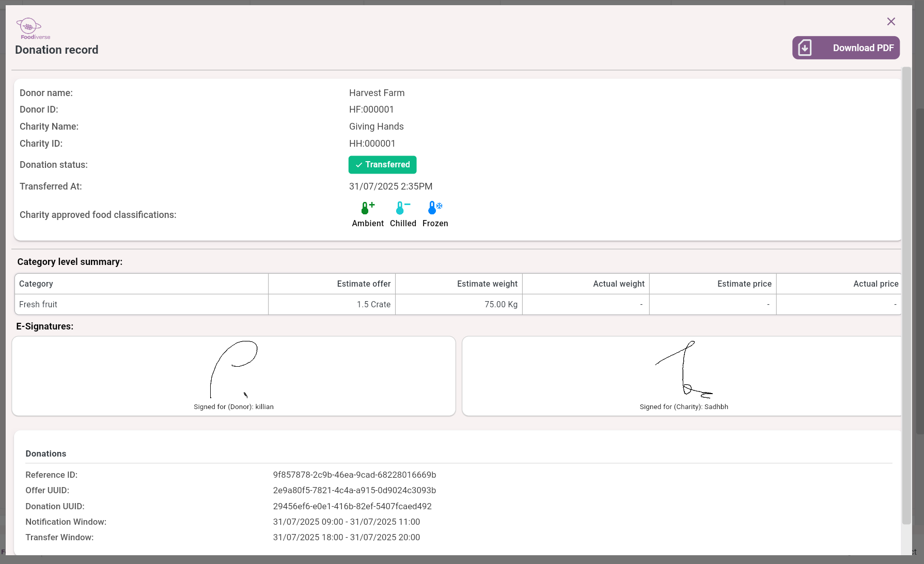Click the Reference ID value
The width and height of the screenshot is (924, 564).
pos(354,475)
